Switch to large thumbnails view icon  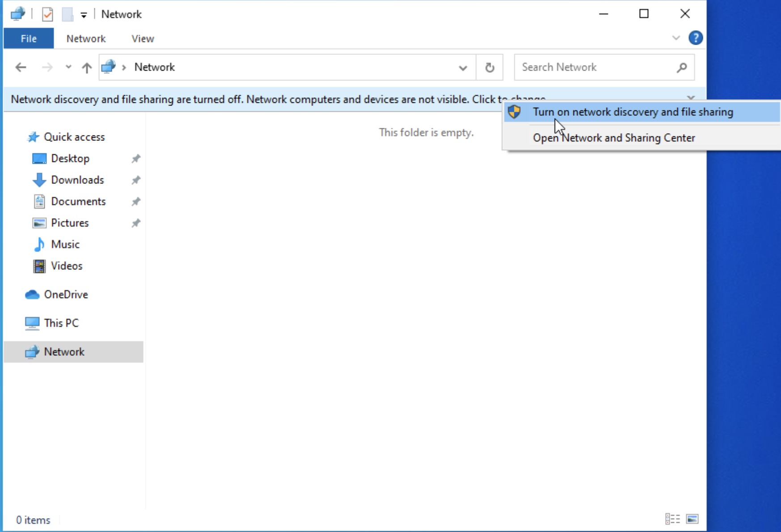(692, 519)
